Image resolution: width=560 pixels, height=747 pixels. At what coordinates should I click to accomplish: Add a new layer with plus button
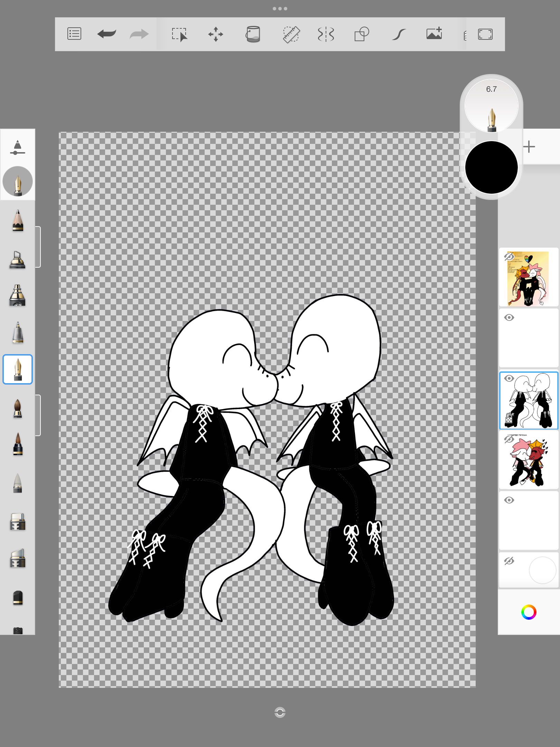coord(529,147)
